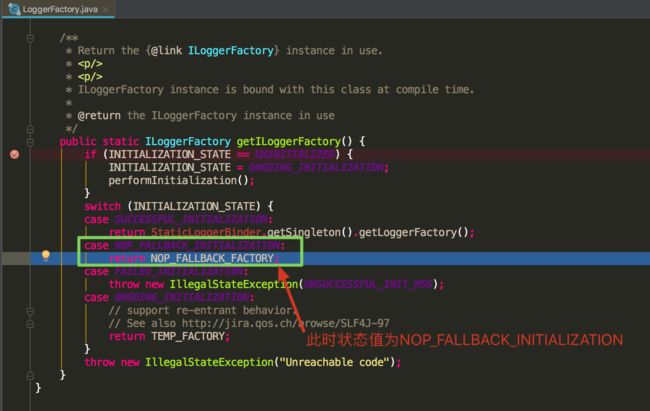Click the 'getSingleton()' call
Viewport: 650px width, 411px height.
click(310, 232)
